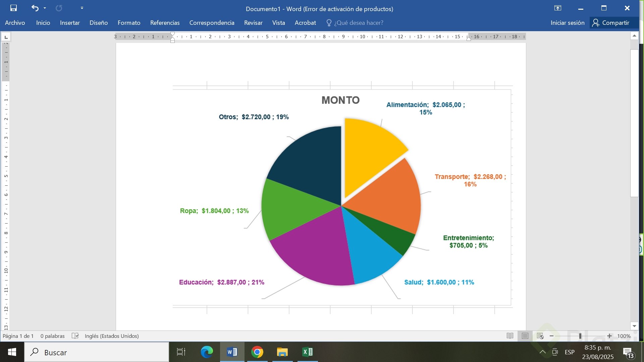Click the Redo repeat icon
644x362 pixels.
(59, 8)
